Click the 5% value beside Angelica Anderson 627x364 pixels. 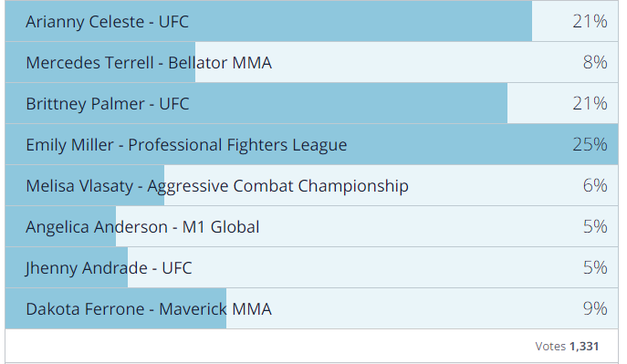click(x=595, y=226)
